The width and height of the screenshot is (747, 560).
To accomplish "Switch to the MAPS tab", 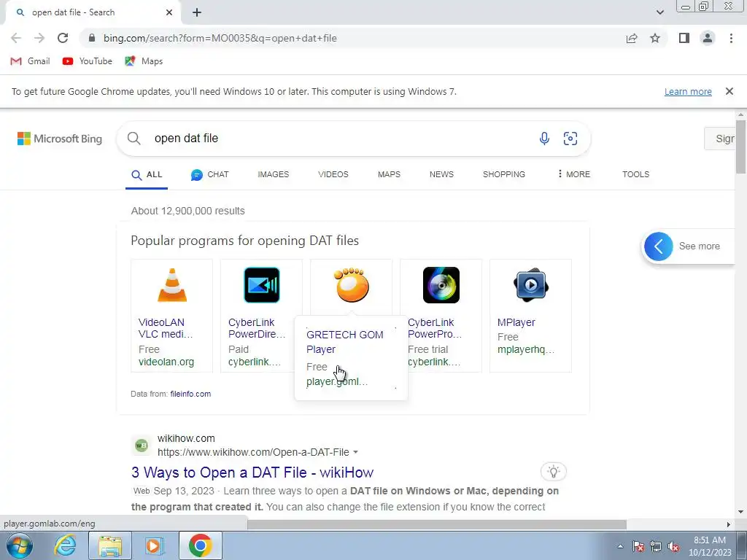I will [390, 175].
